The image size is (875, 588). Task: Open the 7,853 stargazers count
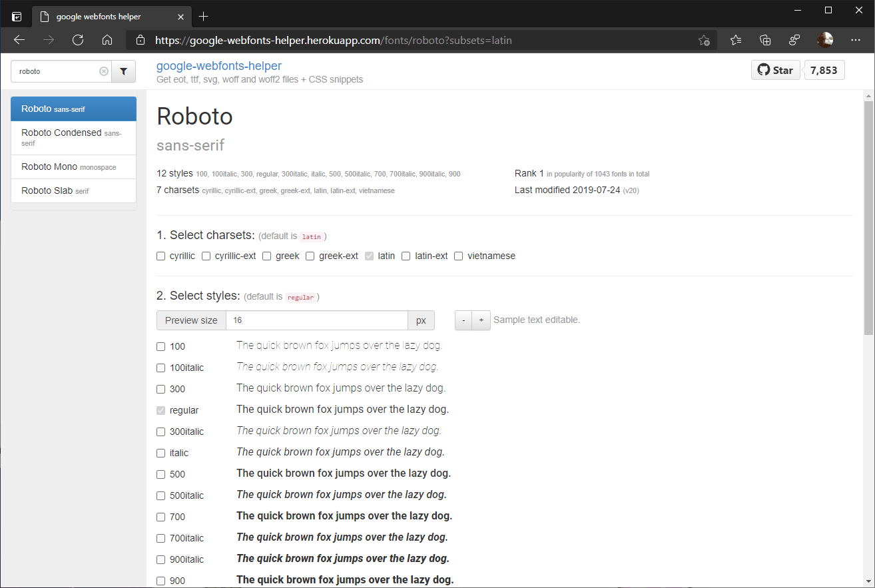coord(824,70)
